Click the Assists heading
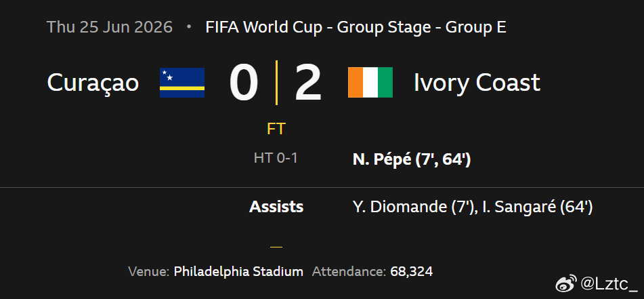The height and width of the screenshot is (299, 644). tap(276, 207)
